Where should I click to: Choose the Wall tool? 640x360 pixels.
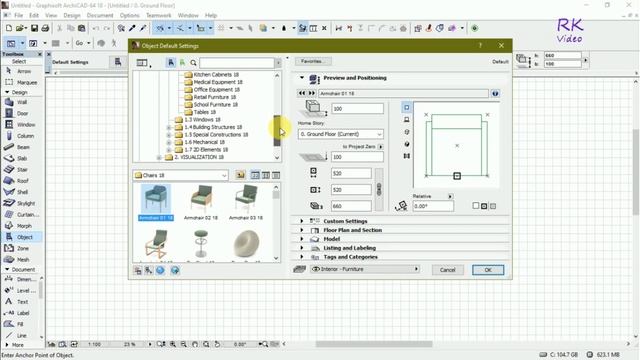coord(21,102)
